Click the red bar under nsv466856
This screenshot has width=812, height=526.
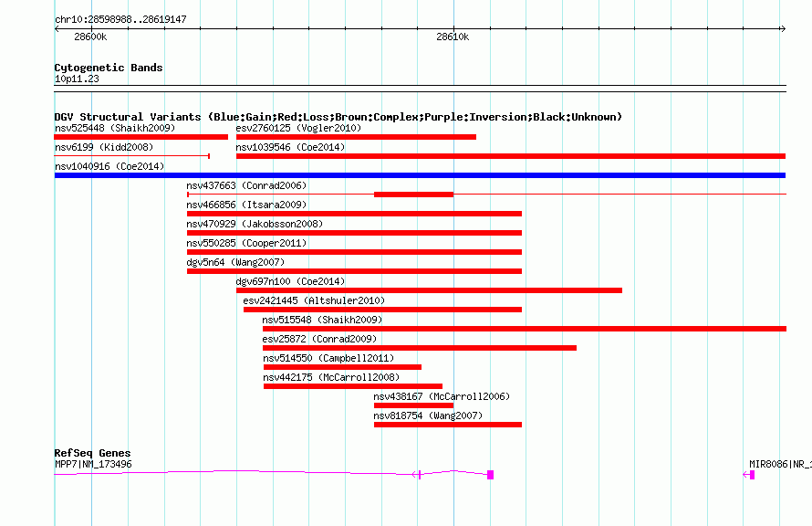(x=354, y=214)
